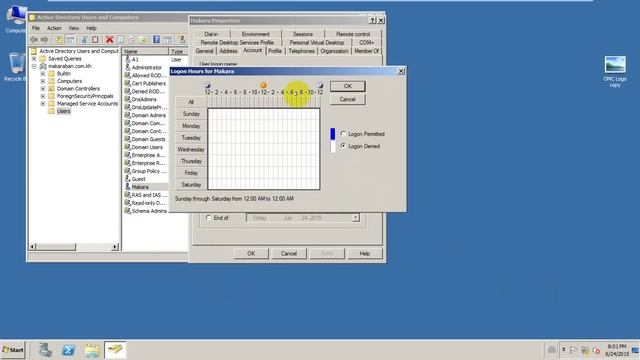Image resolution: width=640 pixels, height=360 pixels.
Task: Click the Start button
Action: (x=13, y=350)
